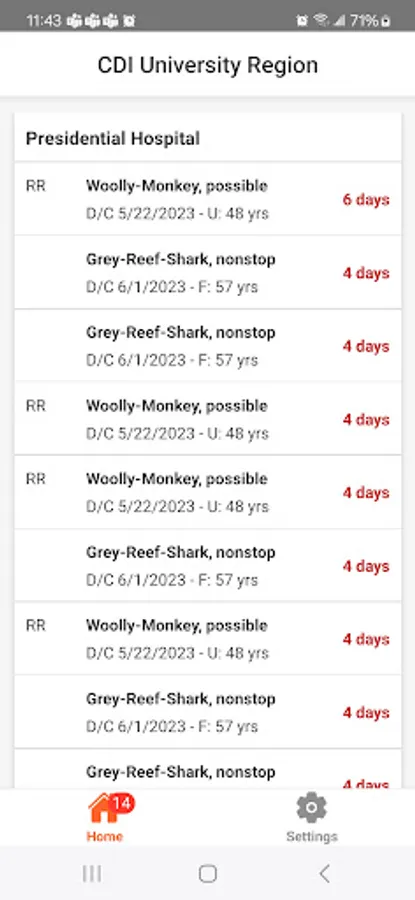Open the second Grey-Reef-Shark, nonstop entry
Screen dimensions: 415x900
tap(208, 346)
